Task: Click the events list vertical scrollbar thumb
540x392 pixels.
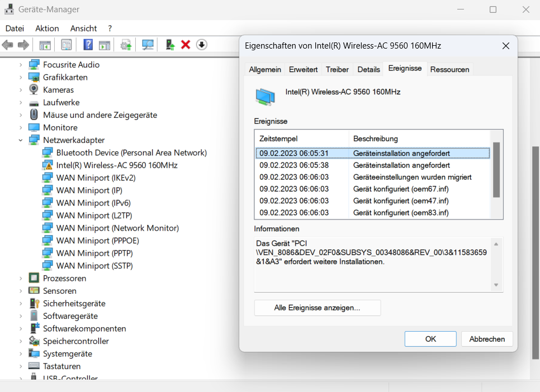Action: pos(496,170)
